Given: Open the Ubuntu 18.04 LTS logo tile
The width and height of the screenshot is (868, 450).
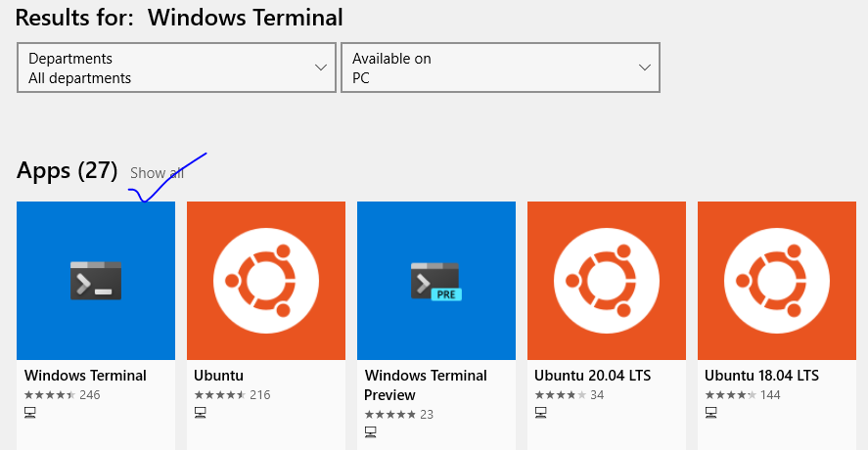Looking at the screenshot, I should tap(777, 281).
